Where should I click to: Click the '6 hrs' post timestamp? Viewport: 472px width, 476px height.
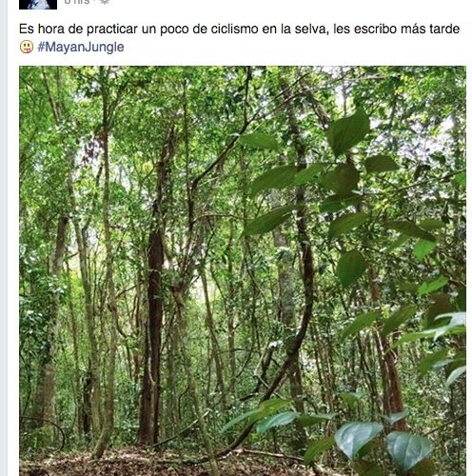click(77, 2)
